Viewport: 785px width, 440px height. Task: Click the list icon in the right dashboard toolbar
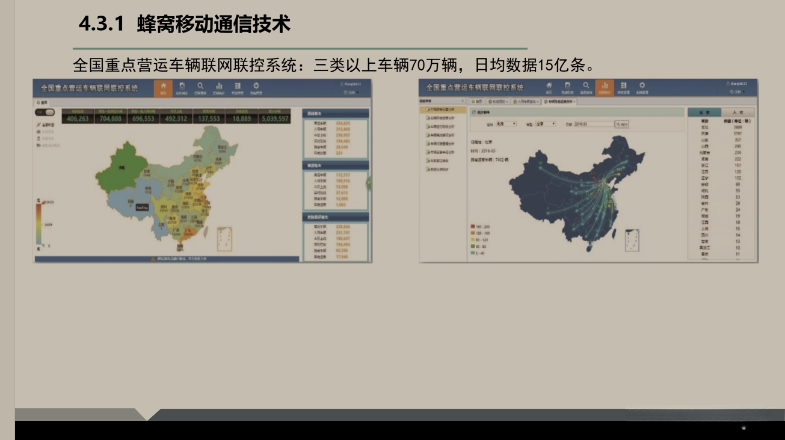coord(623,88)
